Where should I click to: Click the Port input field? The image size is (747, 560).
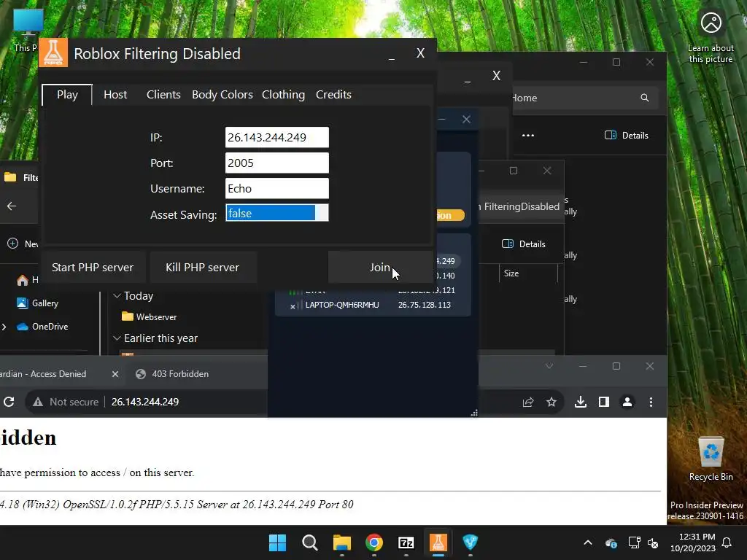point(276,163)
